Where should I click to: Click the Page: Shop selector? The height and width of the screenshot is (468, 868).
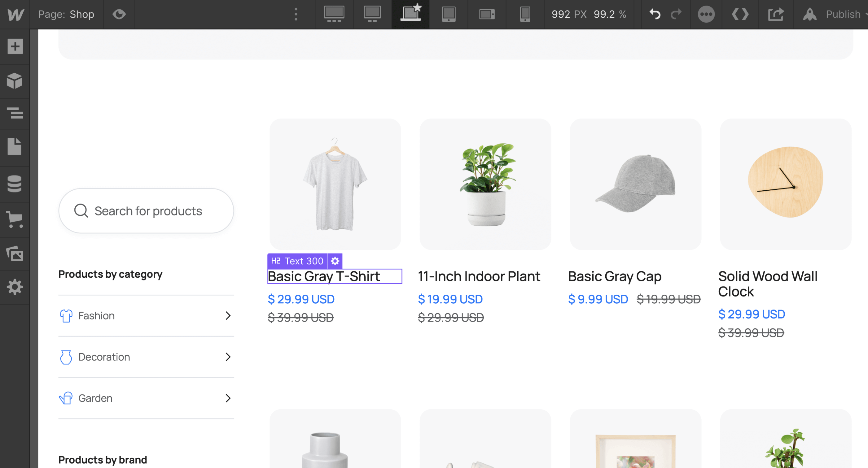pos(66,14)
